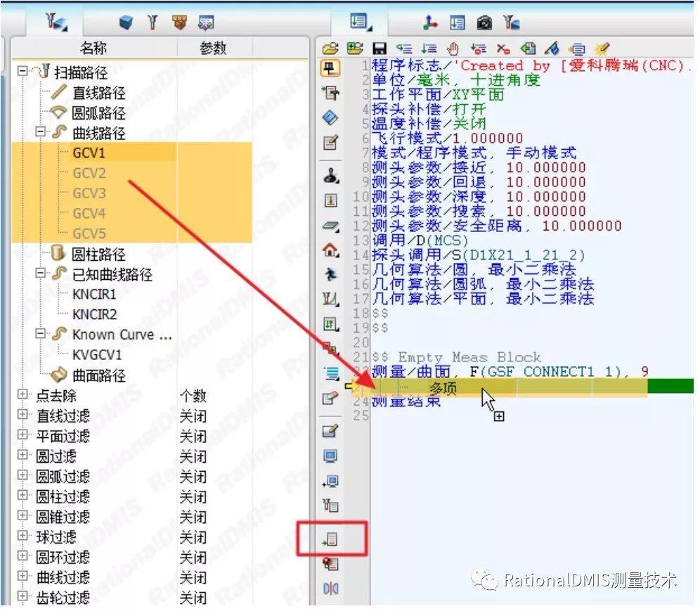The image size is (700, 611).
Task: Click the camera icon in the top toolbar
Action: [484, 22]
